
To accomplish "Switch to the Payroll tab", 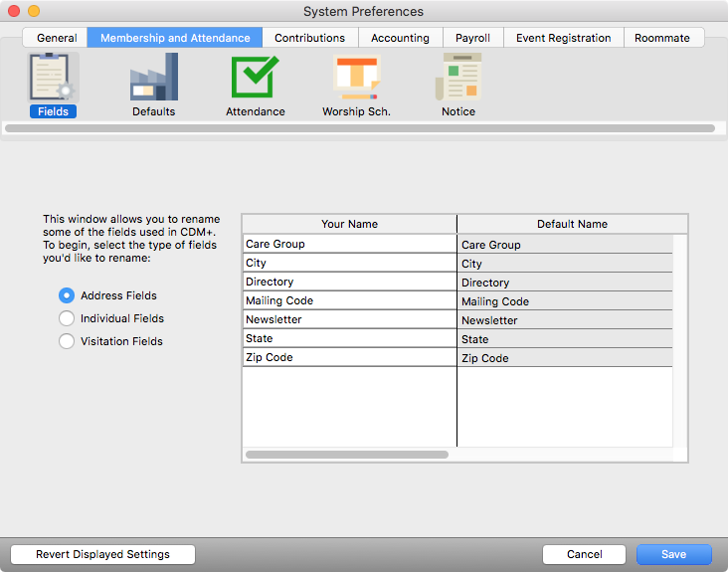I will 472,38.
